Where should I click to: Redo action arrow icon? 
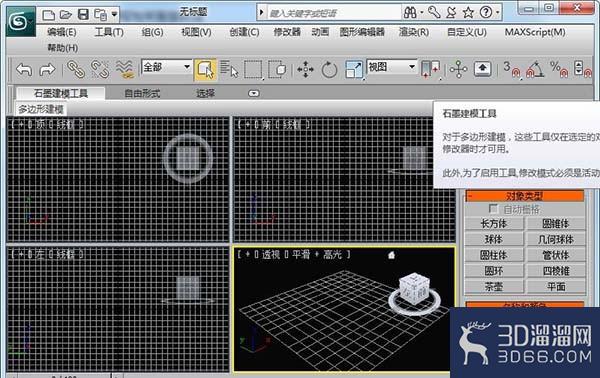coord(47,70)
